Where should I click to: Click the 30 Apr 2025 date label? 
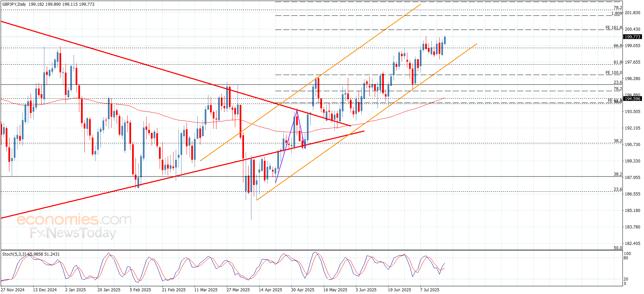pyautogui.click(x=303, y=290)
